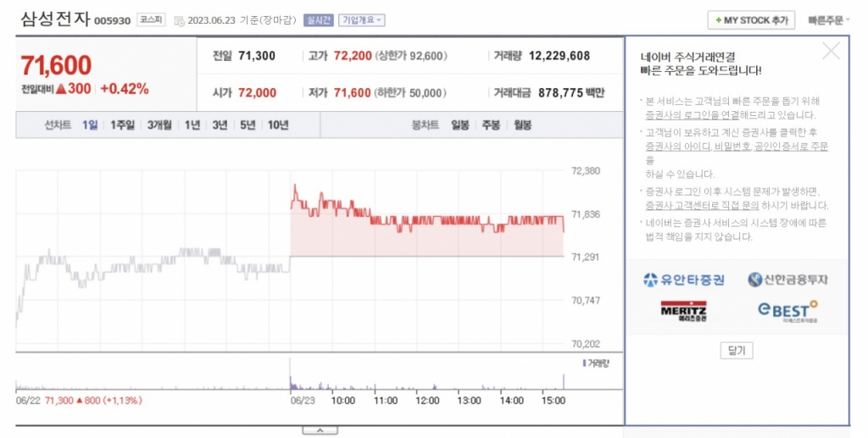868x438 pixels.
Task: Open the 빠른주문 quick order dropdown
Action: 829,19
